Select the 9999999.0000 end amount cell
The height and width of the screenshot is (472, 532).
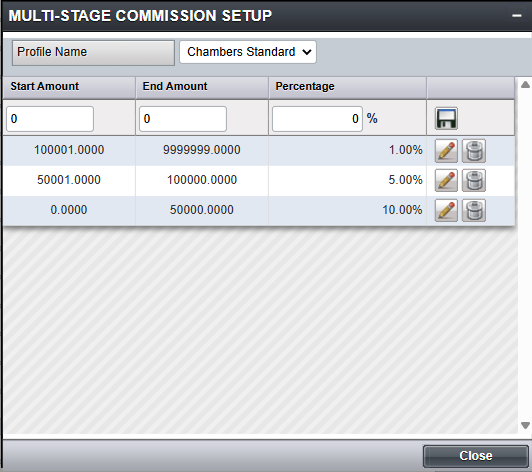pyautogui.click(x=202, y=150)
